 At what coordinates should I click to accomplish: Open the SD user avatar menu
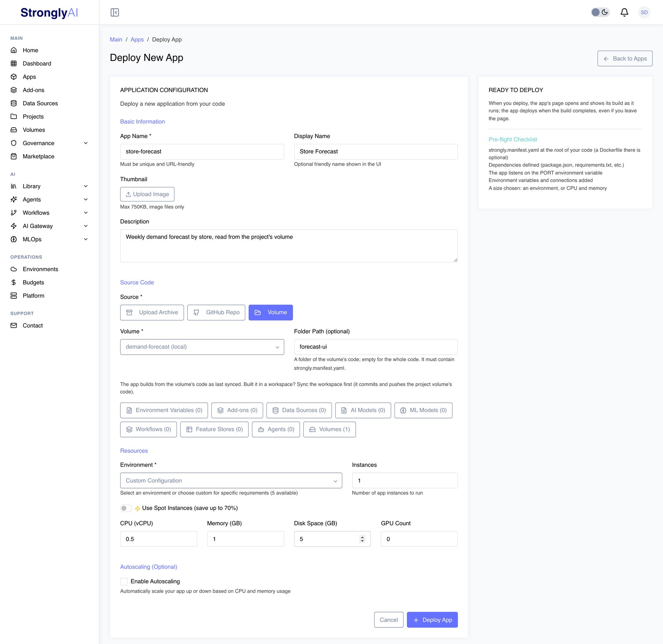[x=644, y=12]
